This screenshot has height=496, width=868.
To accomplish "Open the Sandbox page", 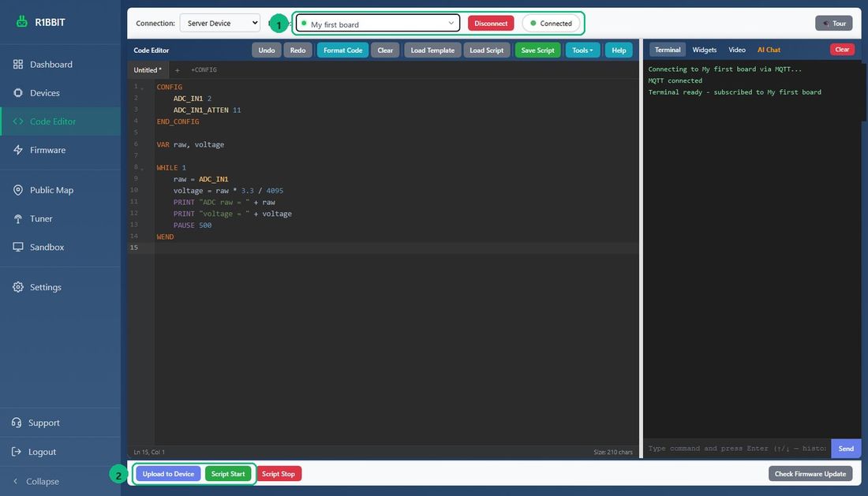I will [60, 247].
